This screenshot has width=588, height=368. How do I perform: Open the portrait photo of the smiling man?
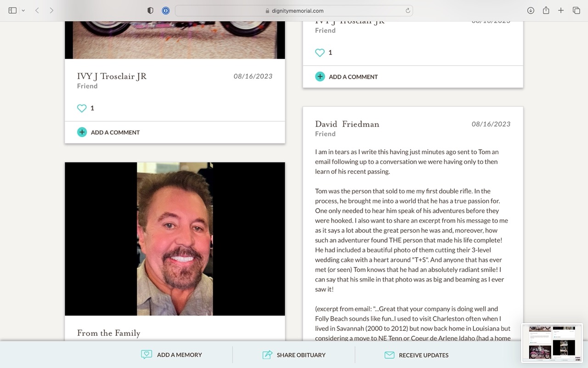click(x=175, y=239)
